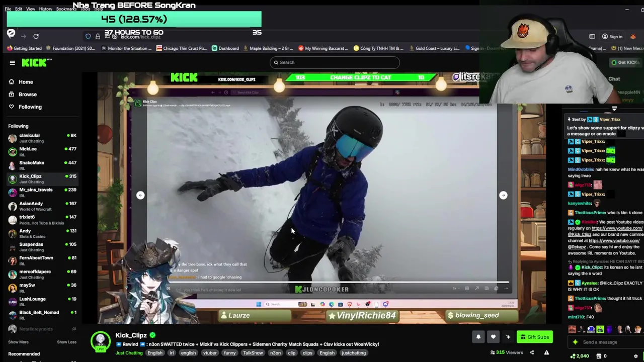Open the browser sidebar panel icon
644x362 pixels.
(x=592, y=36)
